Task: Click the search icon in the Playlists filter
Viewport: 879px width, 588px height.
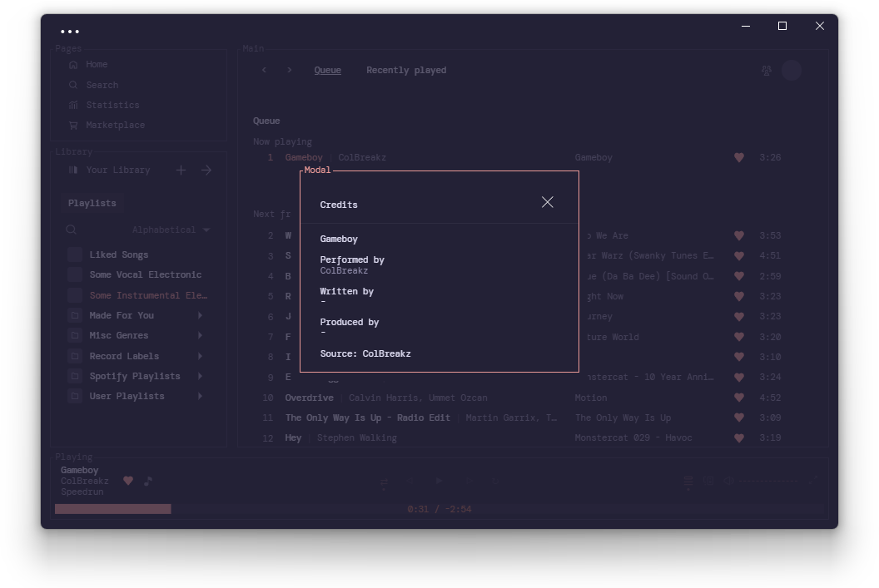Action: pyautogui.click(x=72, y=230)
